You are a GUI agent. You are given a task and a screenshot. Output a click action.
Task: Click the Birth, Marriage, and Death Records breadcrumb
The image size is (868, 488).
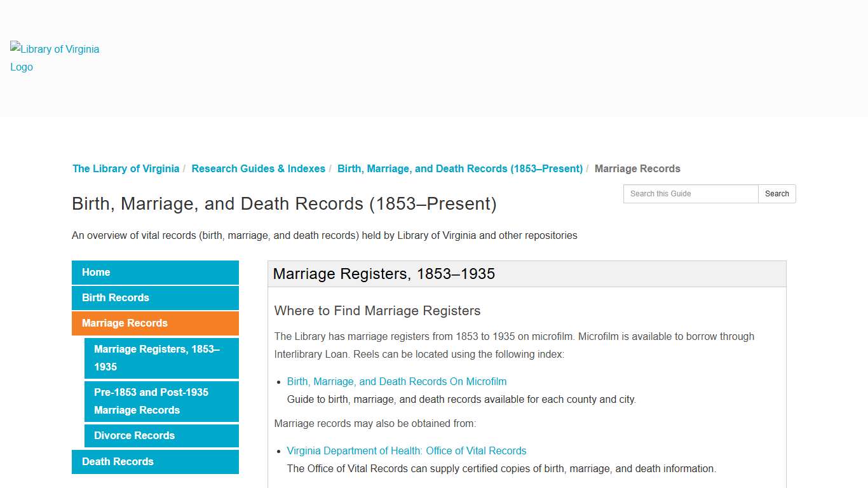tap(459, 168)
